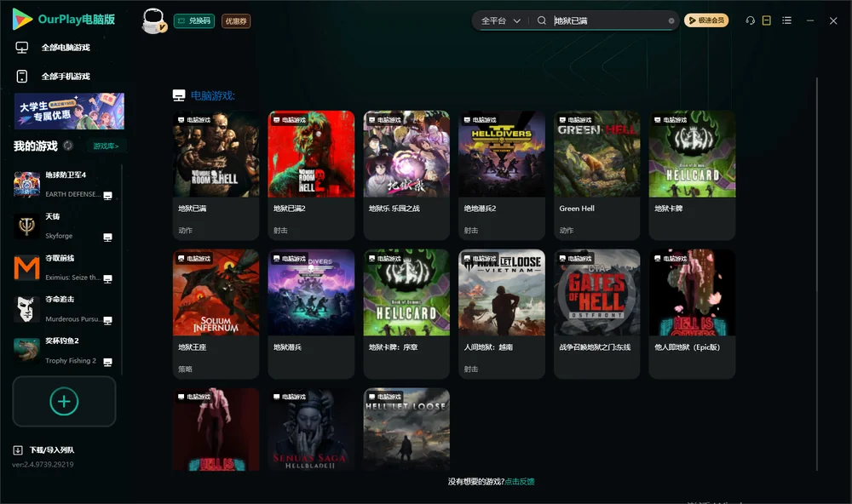Click the search magnifier icon
Viewport: 852px width, 504px height.
coord(542,20)
